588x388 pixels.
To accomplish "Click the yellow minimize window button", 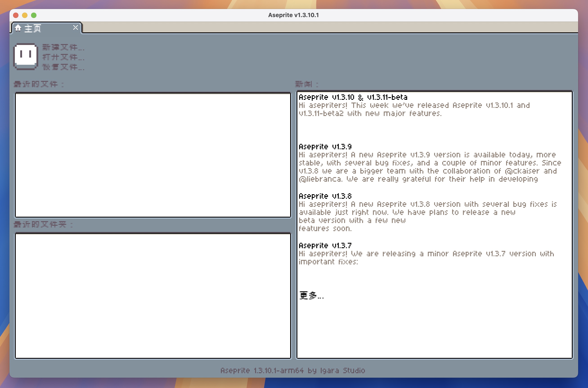I will point(25,15).
